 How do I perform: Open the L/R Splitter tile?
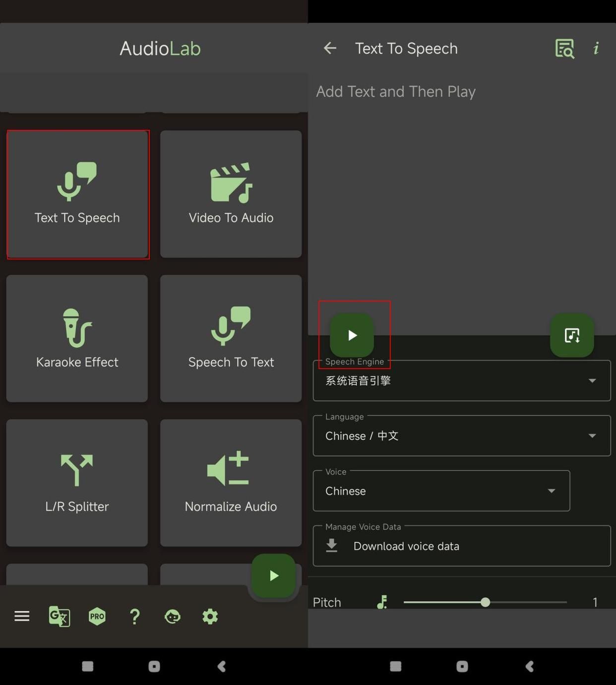tap(77, 483)
